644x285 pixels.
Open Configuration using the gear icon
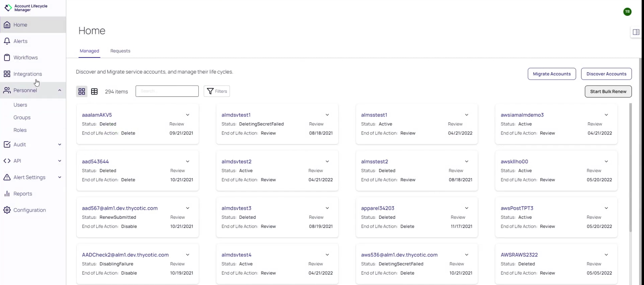click(x=7, y=210)
